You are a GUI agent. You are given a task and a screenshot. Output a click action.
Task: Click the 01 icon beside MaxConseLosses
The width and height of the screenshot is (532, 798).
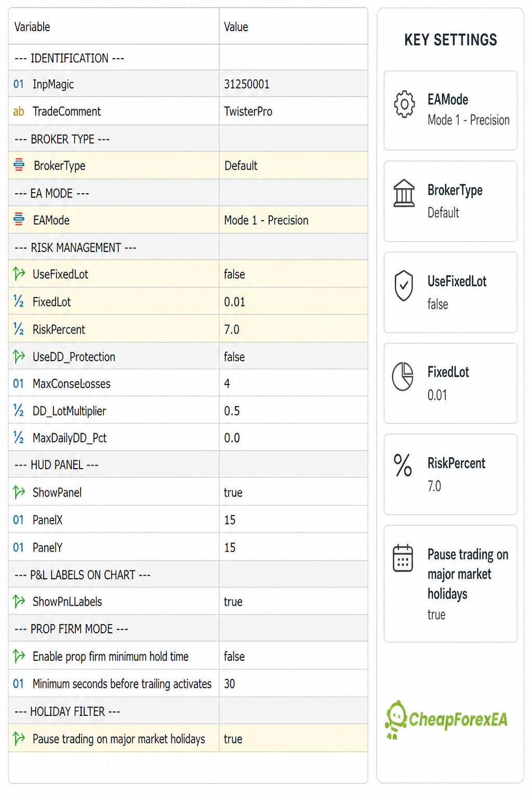[x=19, y=384]
